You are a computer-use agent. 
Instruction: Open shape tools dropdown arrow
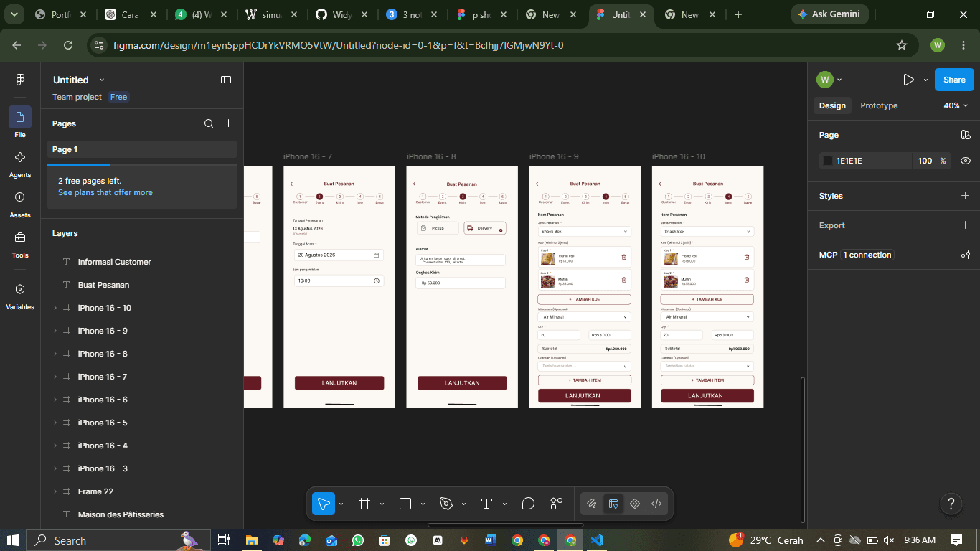pyautogui.click(x=423, y=504)
